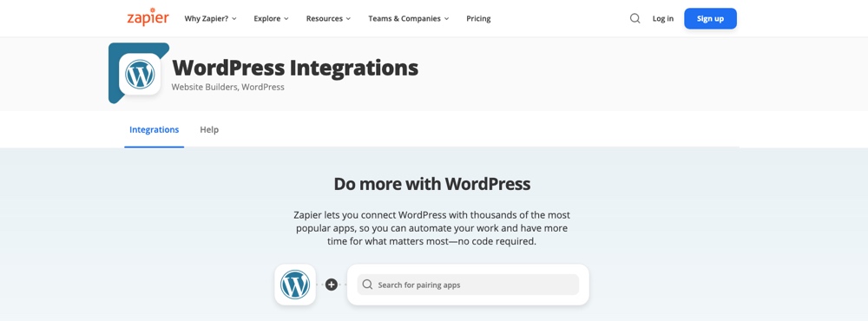Click the WordPress category link under the title
Viewport: 868px width, 321px height.
pos(263,87)
